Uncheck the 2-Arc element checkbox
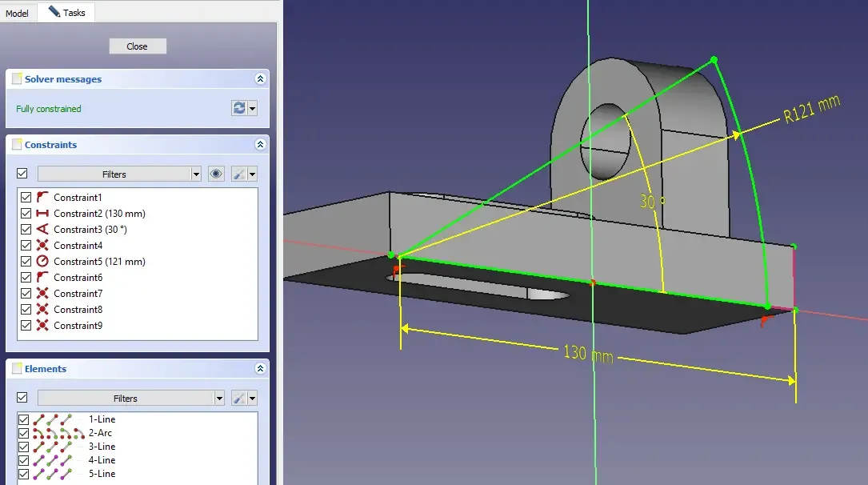Screen dimensions: 868x485 pos(24,433)
